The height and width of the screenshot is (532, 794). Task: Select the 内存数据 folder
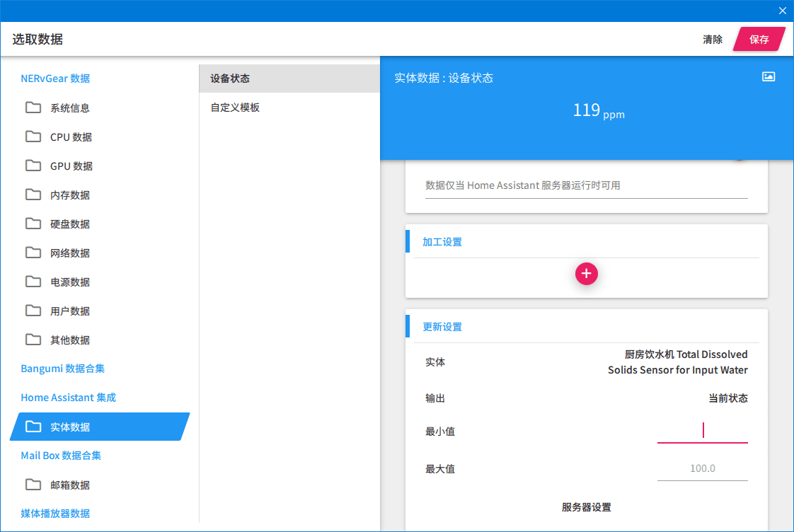pyautogui.click(x=99, y=195)
